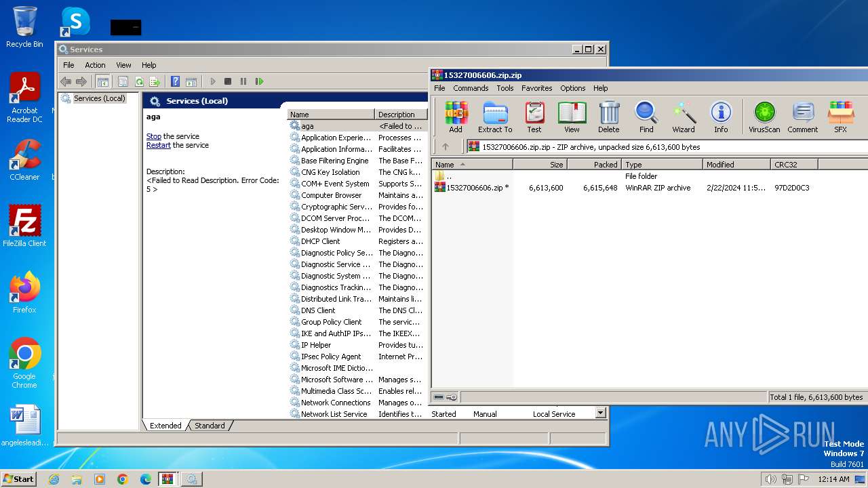The image size is (868, 488).
Task: Open the Tools menu in WinRAR
Action: point(505,88)
